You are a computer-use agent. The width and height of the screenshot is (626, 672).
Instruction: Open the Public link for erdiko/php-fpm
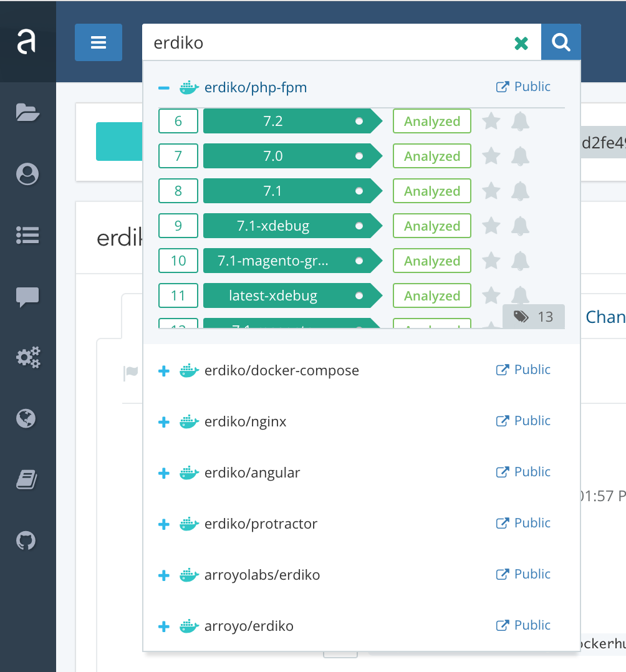coord(523,87)
